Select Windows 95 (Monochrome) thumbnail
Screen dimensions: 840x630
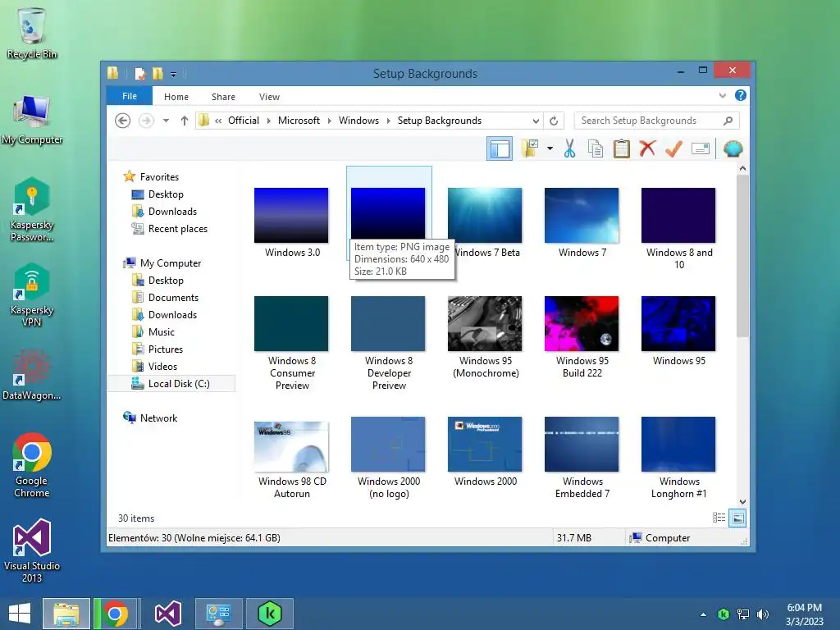pos(485,323)
